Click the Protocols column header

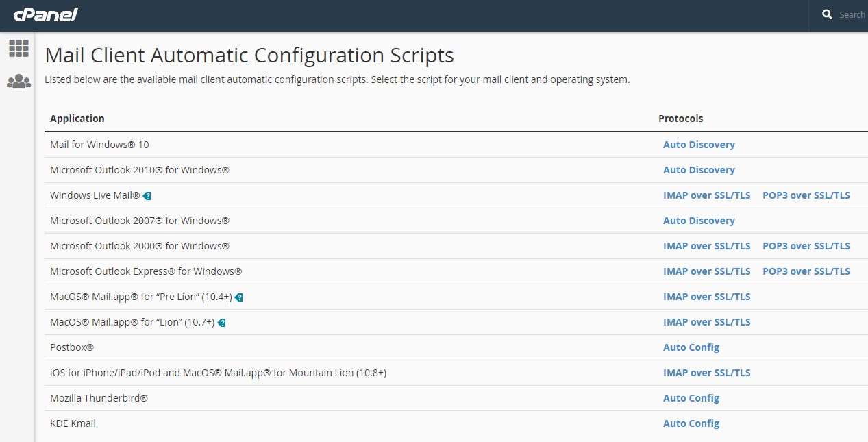tap(681, 119)
